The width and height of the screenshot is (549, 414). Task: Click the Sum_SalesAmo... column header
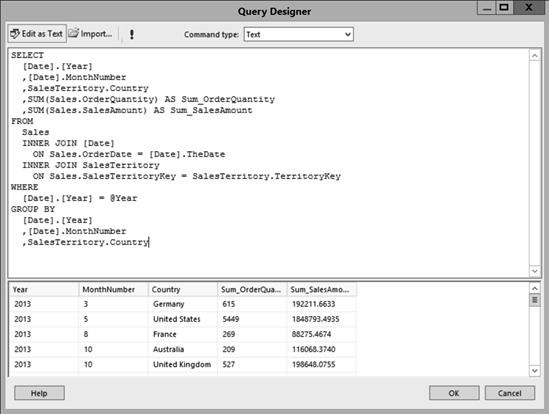(x=322, y=290)
